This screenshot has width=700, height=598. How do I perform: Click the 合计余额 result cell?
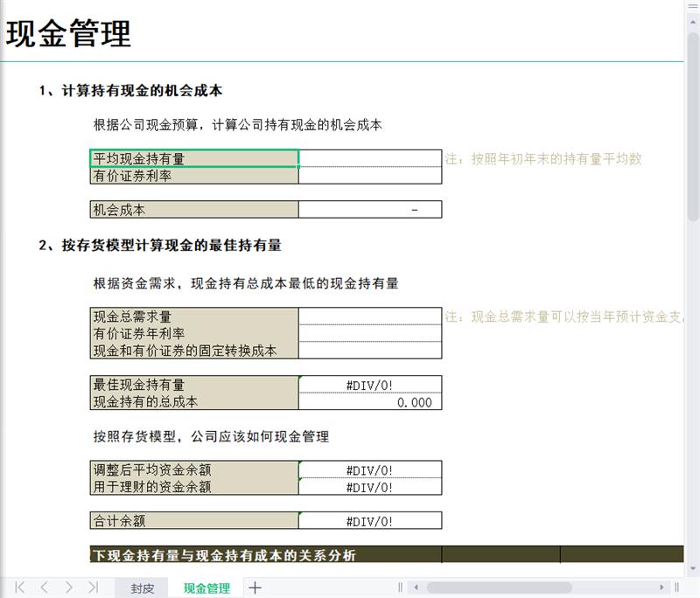pos(370,521)
